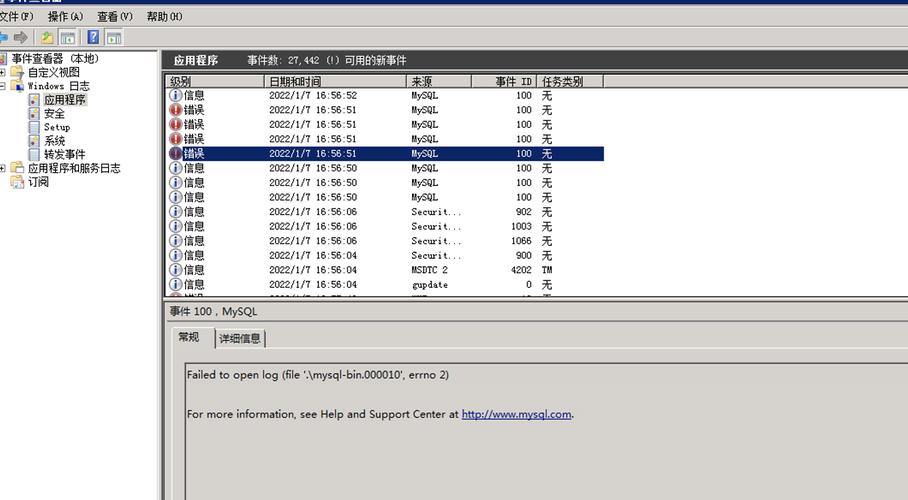
Task: Click the 订阅 folder icon
Action: [x=17, y=182]
